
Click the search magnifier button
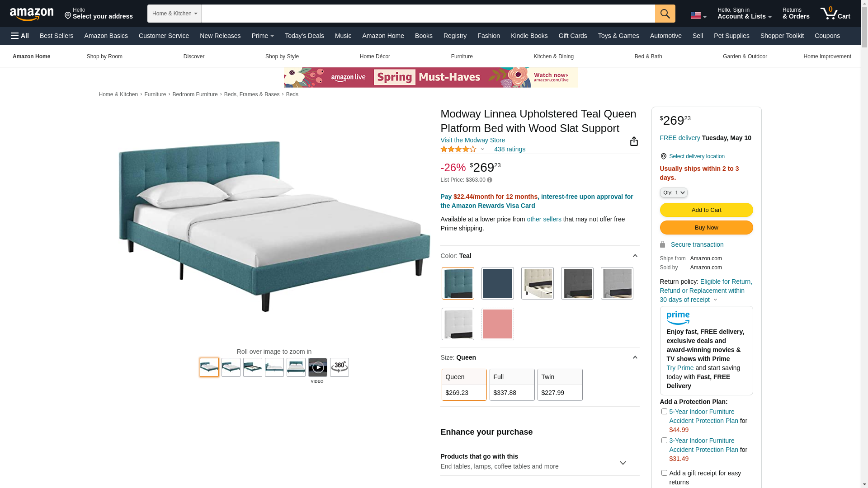665,14
